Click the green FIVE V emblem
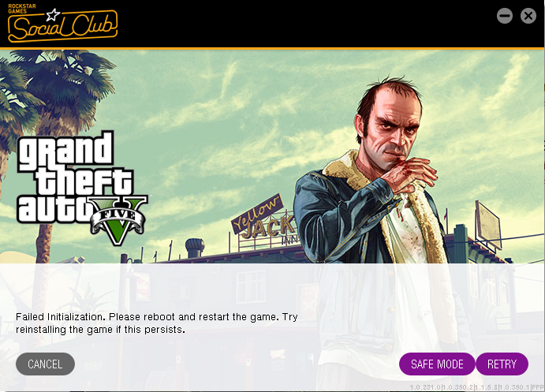The width and height of the screenshot is (545, 392). pyautogui.click(x=119, y=220)
